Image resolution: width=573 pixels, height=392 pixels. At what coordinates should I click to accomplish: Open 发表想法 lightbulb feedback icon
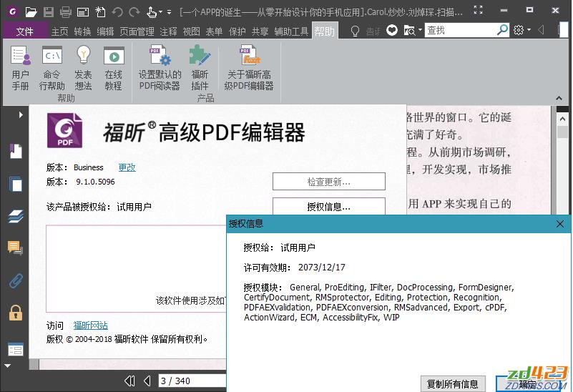click(83, 67)
